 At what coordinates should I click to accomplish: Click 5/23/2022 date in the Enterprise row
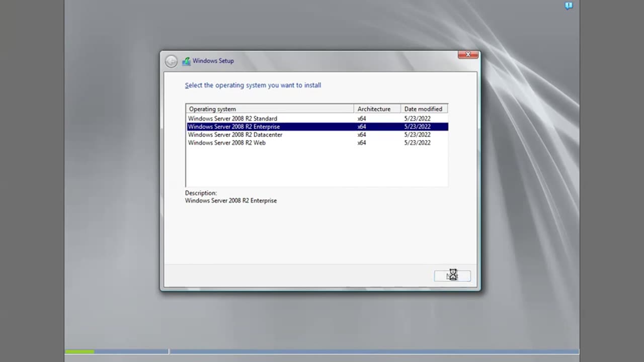417,127
